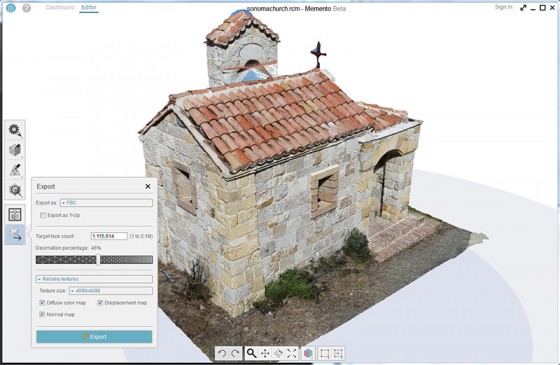Open the Texture size 4096x4096 dropdown
This screenshot has height=365, width=560.
pyautogui.click(x=111, y=291)
